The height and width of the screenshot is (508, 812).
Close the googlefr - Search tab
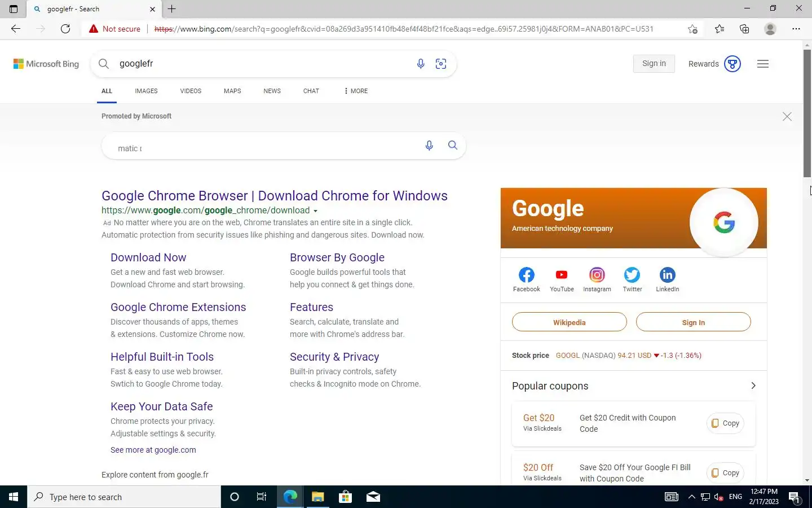point(152,9)
